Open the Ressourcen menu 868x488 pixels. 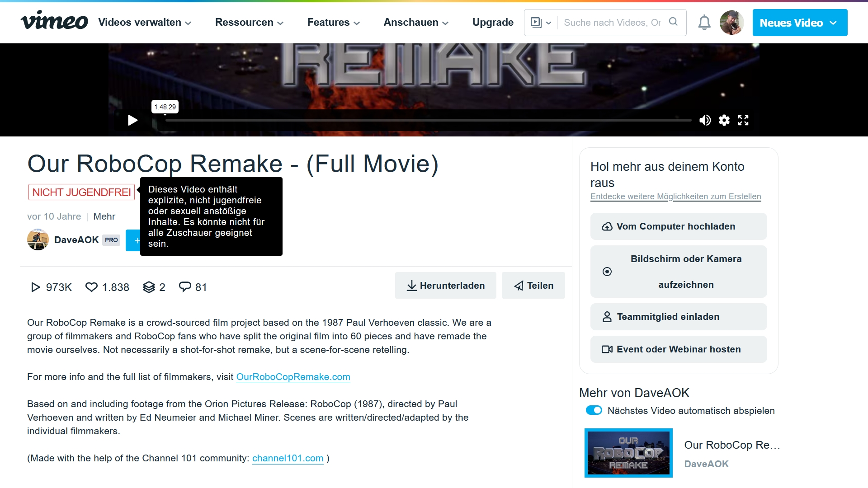(249, 23)
